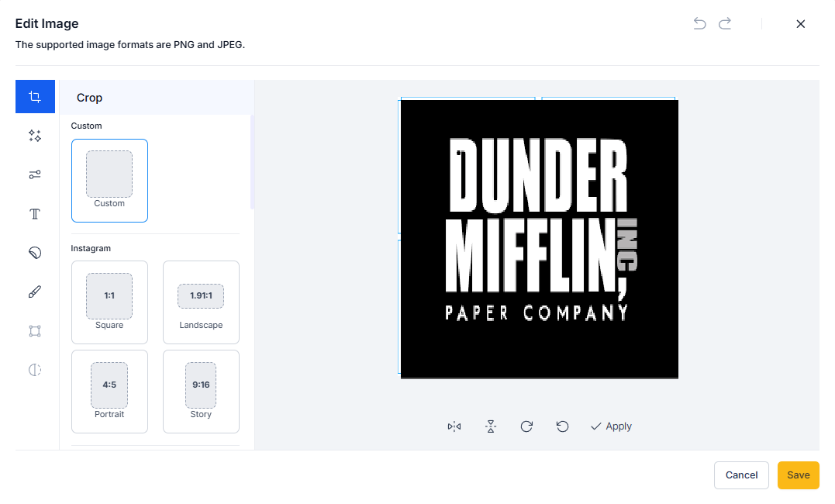Rotate the image clockwise
The image size is (835, 504).
pos(526,426)
